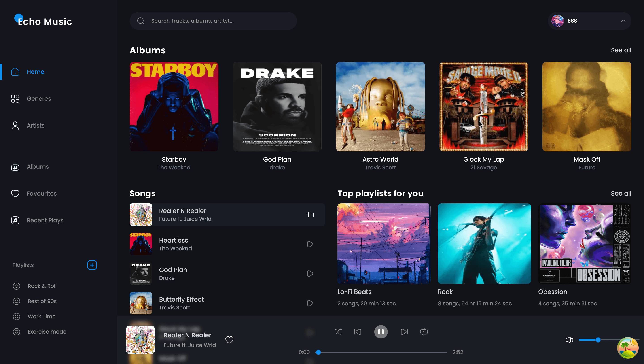
Task: Skip to previous track
Action: click(x=358, y=332)
